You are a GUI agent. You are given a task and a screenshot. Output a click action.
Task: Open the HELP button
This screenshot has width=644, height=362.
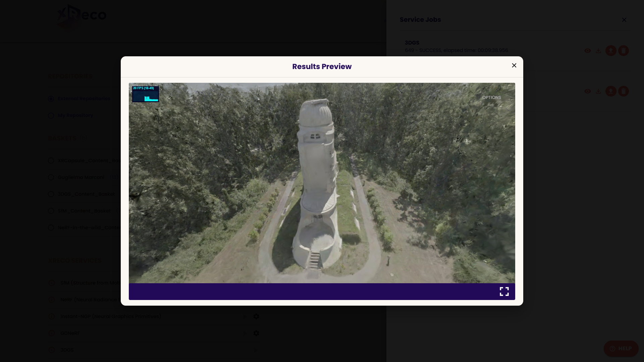pyautogui.click(x=621, y=349)
